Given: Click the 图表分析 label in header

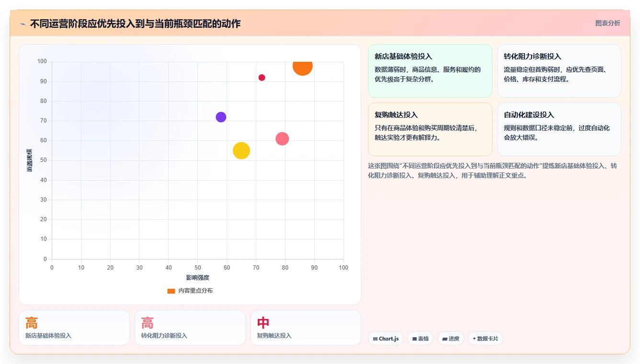Looking at the screenshot, I should point(607,23).
